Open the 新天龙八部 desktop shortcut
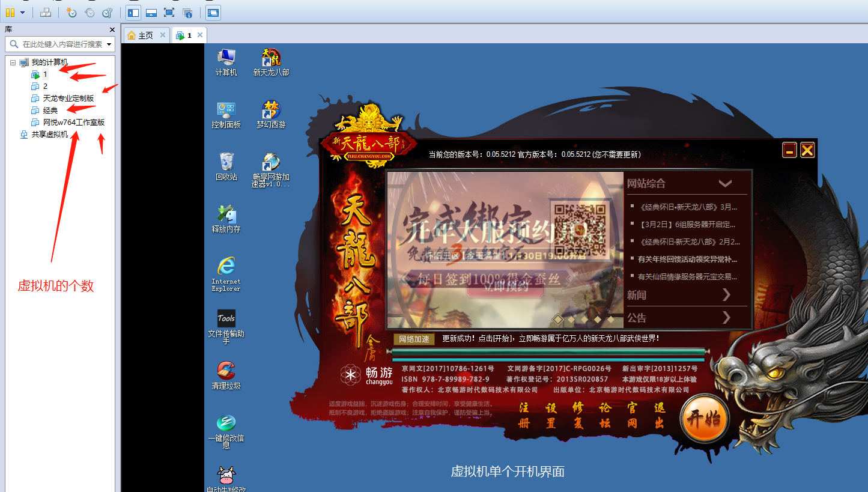868x492 pixels. click(272, 62)
